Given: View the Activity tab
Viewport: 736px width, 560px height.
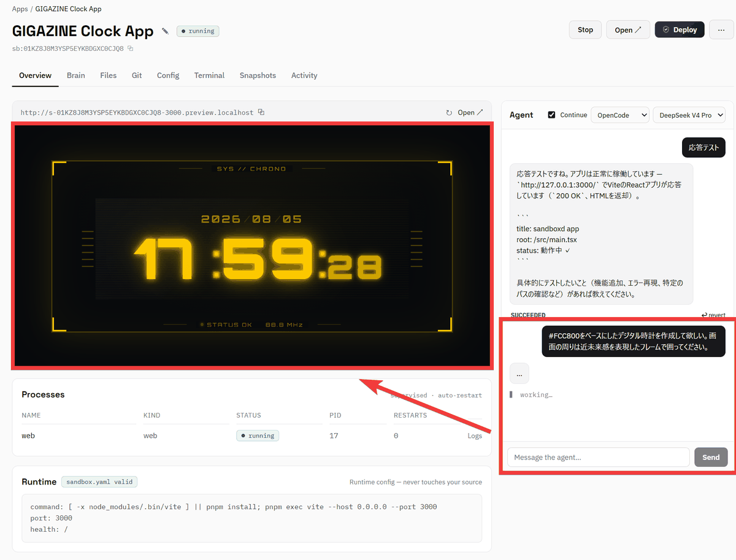Looking at the screenshot, I should pyautogui.click(x=304, y=75).
